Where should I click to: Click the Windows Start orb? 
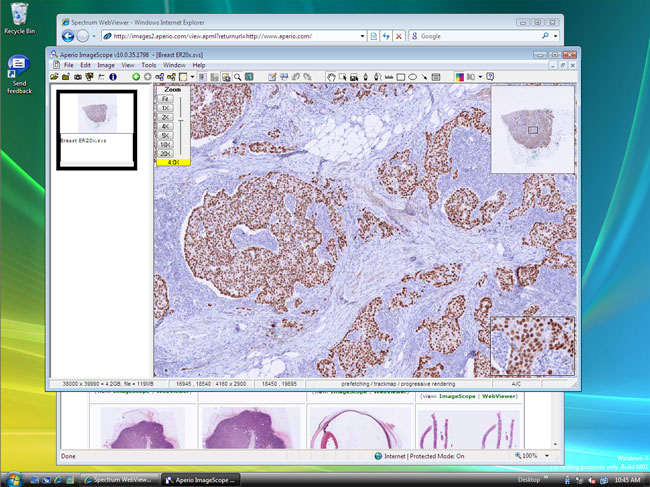(15, 480)
